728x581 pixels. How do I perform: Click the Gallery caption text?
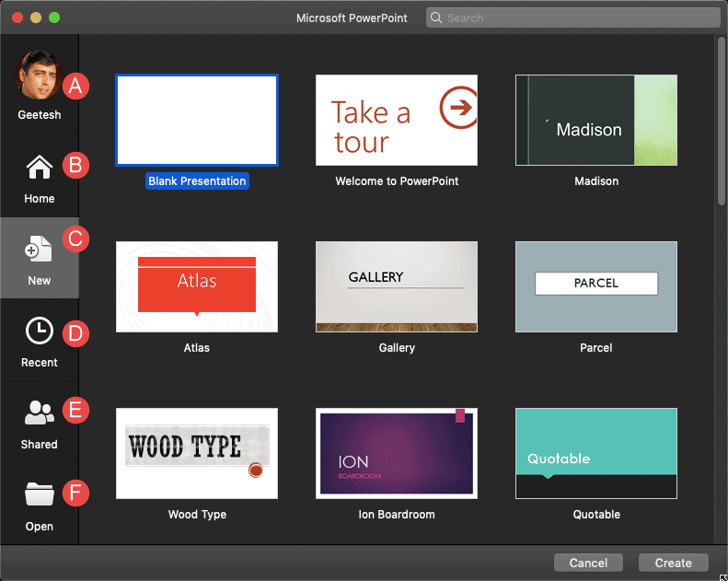point(397,348)
